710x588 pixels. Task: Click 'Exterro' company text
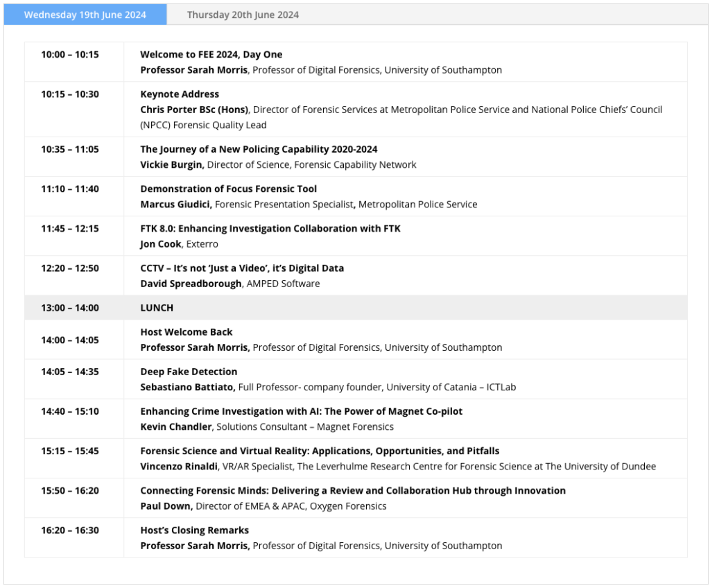click(x=202, y=243)
